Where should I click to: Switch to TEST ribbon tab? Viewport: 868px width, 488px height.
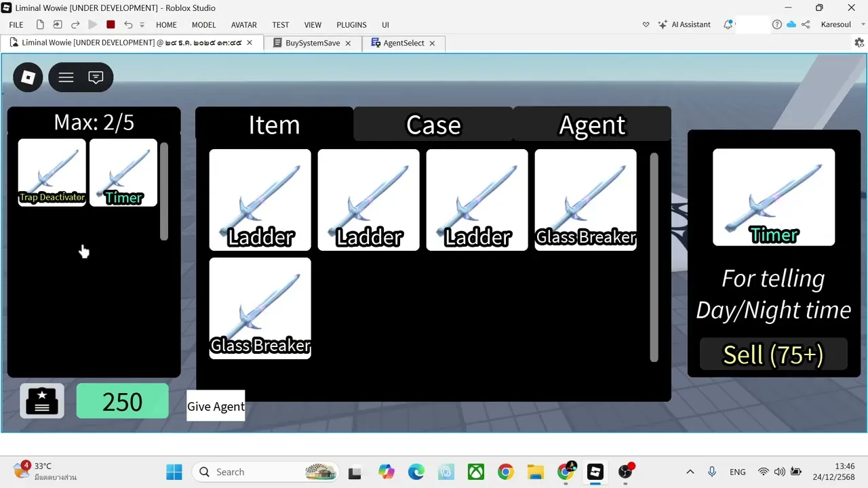click(x=281, y=24)
